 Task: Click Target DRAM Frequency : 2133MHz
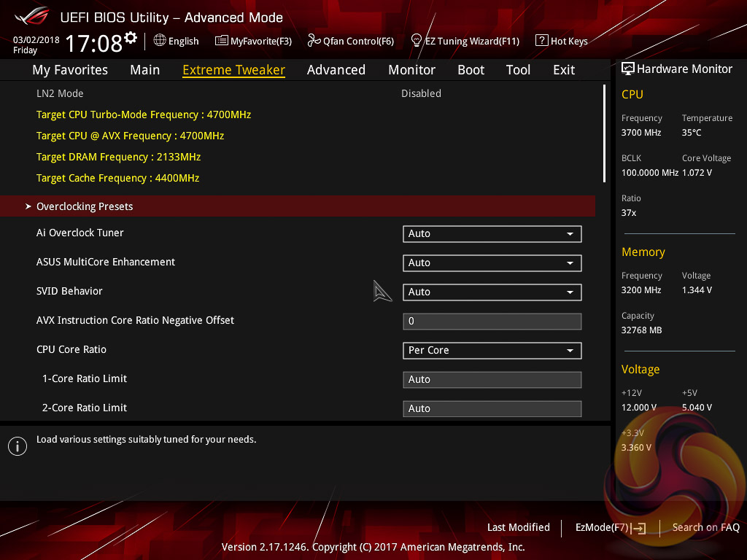tap(119, 157)
